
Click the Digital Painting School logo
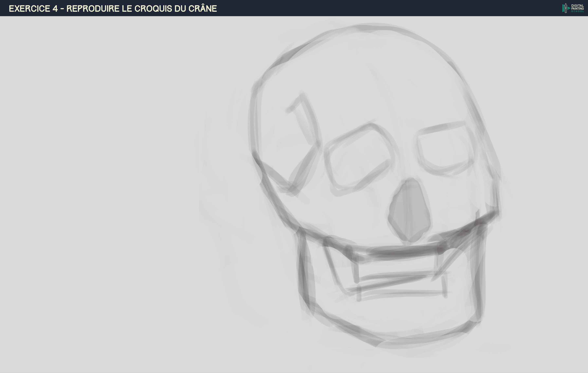571,8
